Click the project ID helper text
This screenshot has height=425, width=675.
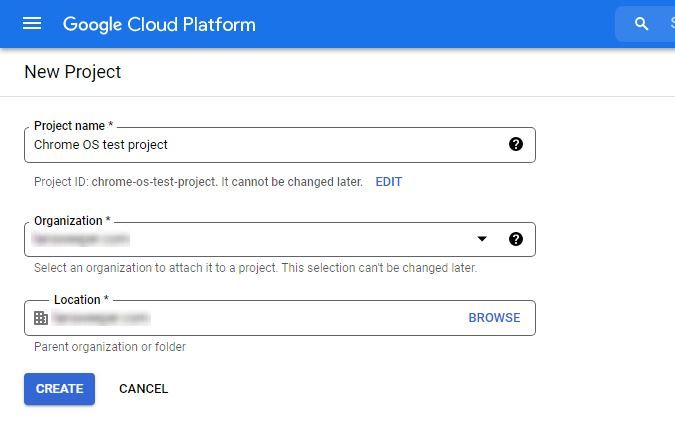[x=198, y=182]
